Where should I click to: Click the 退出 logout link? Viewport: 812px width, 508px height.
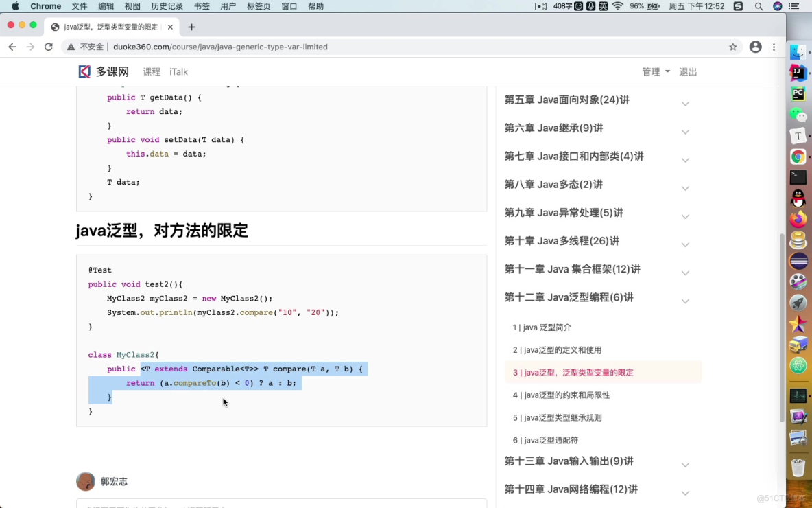[x=688, y=71]
